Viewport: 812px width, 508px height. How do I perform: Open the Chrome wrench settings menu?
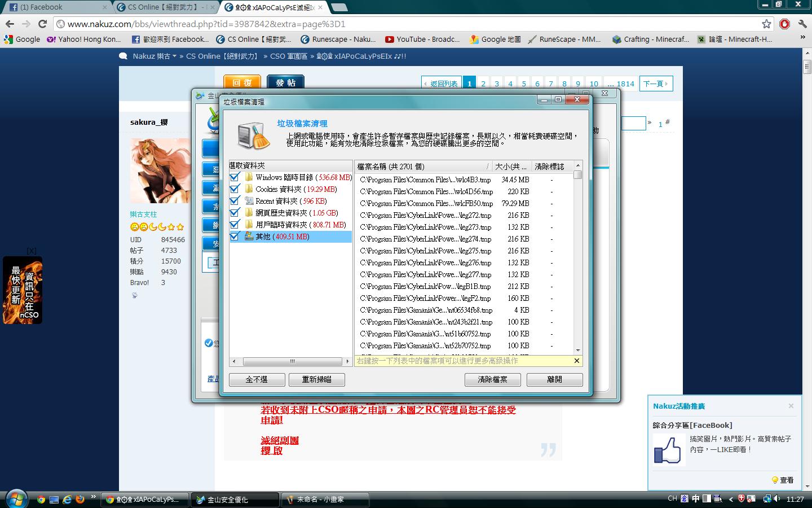(802, 24)
